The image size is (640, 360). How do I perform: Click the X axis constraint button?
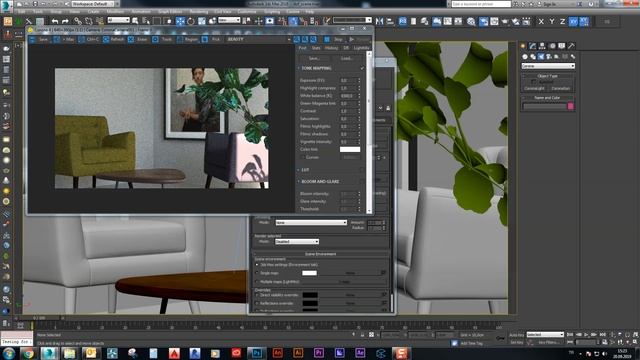(541, 21)
